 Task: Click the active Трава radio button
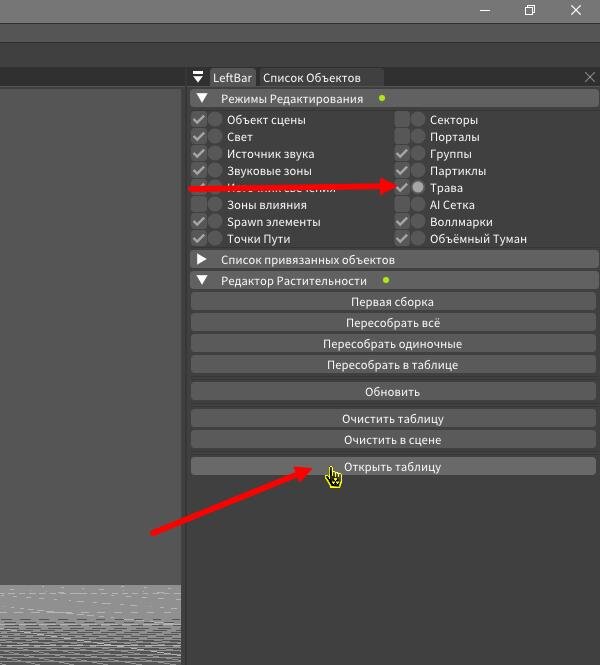point(418,187)
